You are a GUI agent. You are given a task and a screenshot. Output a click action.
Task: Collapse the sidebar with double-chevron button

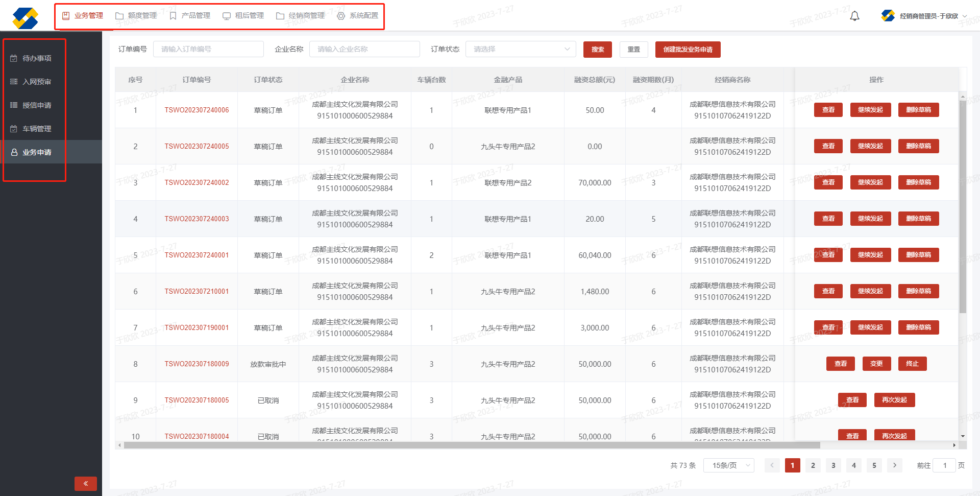86,483
